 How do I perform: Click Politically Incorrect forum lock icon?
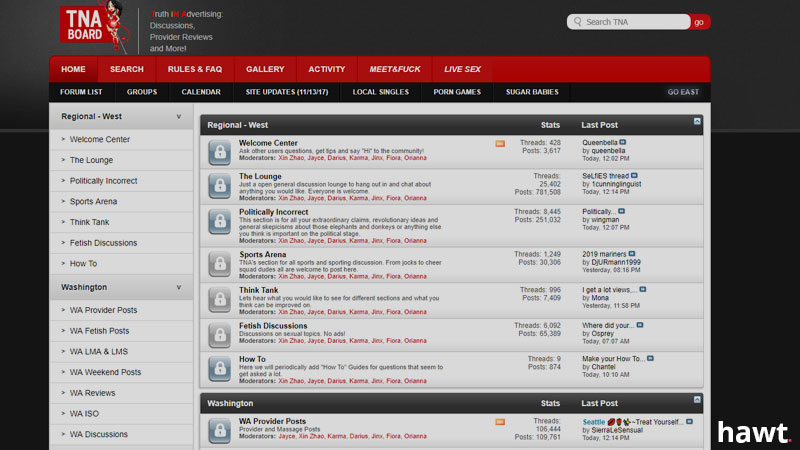click(220, 221)
